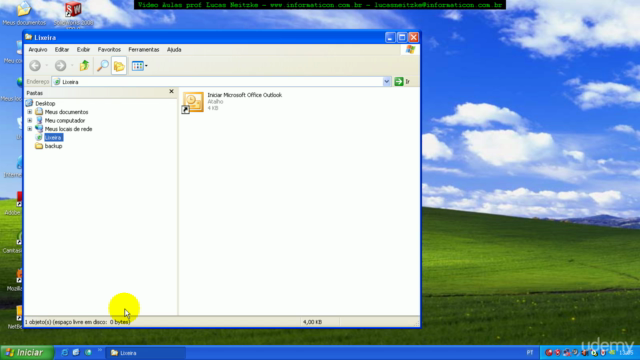The image size is (640, 360).
Task: Open the Search magnifier tool
Action: click(x=102, y=65)
